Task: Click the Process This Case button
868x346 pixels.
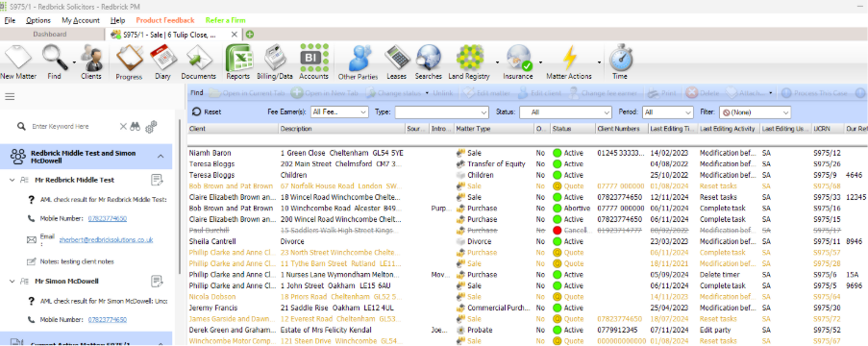Action: [x=815, y=93]
